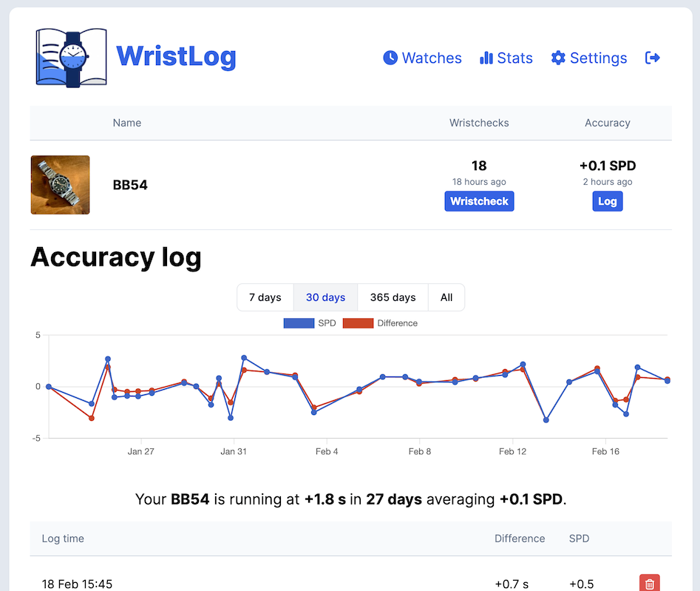The height and width of the screenshot is (591, 700).
Task: Click the gear icon beside Settings
Action: 558,58
